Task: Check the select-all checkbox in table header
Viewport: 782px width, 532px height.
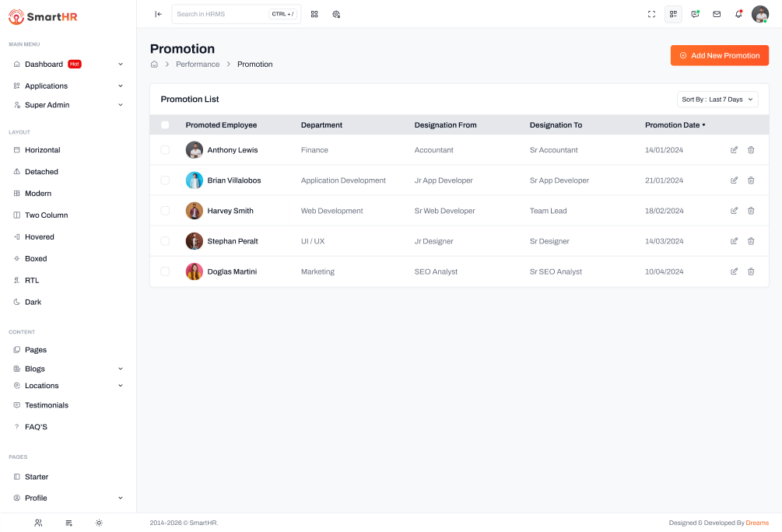Action: click(165, 125)
